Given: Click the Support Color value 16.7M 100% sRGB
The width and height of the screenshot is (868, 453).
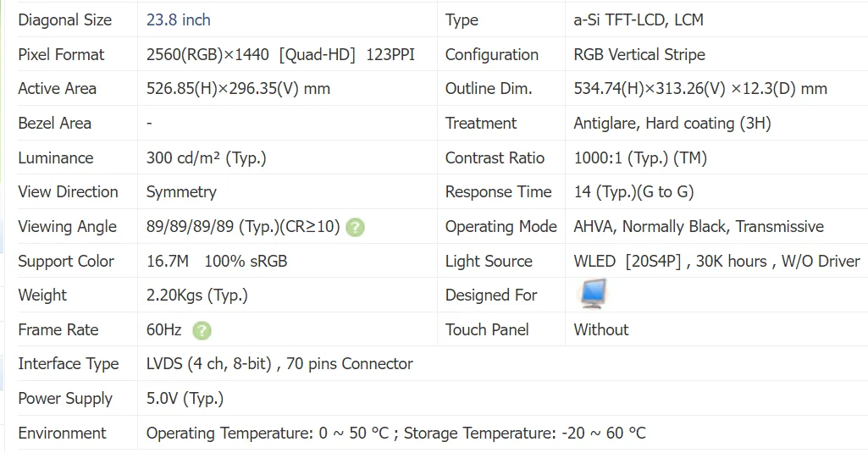Looking at the screenshot, I should 217,261.
